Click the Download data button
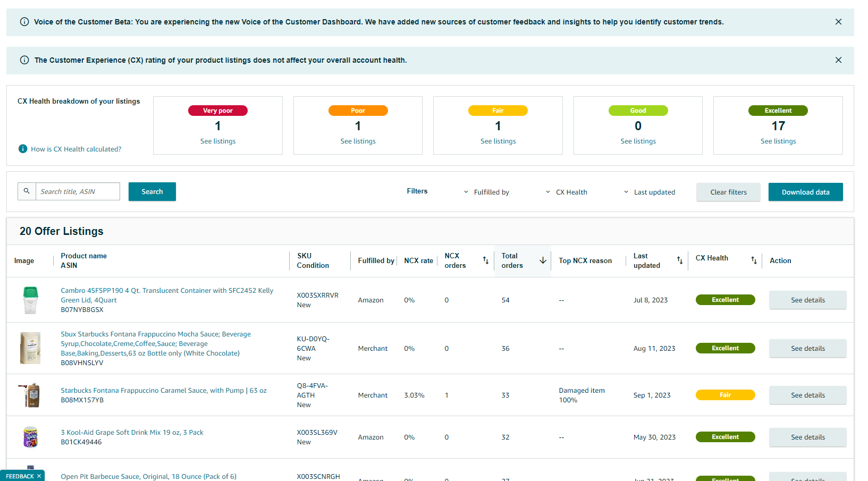 point(805,192)
